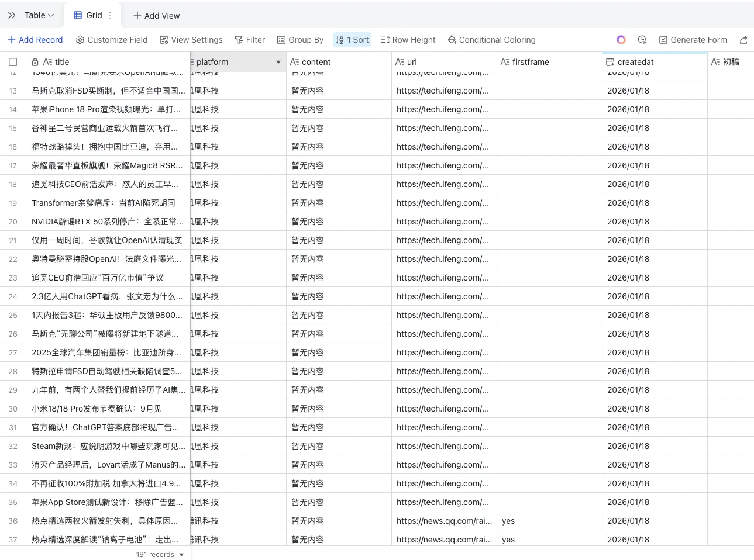The height and width of the screenshot is (560, 754).
Task: Open the 1 Sort settings
Action: (x=352, y=40)
